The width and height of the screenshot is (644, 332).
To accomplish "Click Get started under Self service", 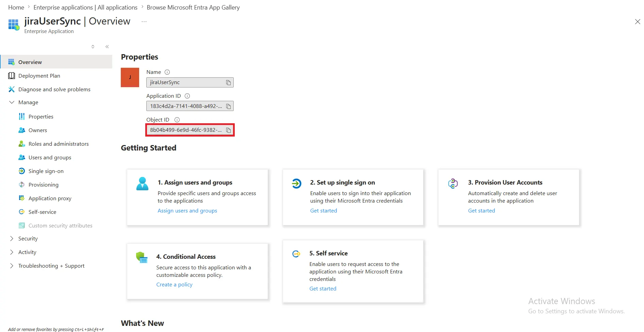I will 323,289.
